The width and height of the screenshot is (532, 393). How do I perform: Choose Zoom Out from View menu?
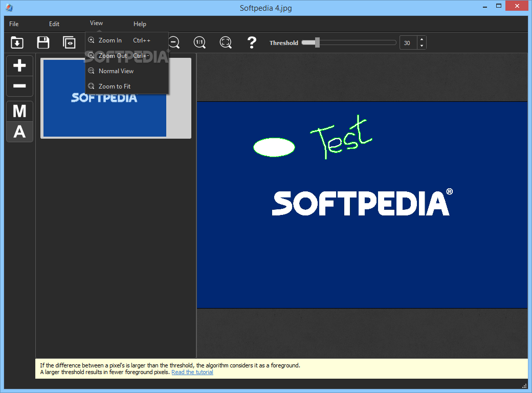coord(127,56)
